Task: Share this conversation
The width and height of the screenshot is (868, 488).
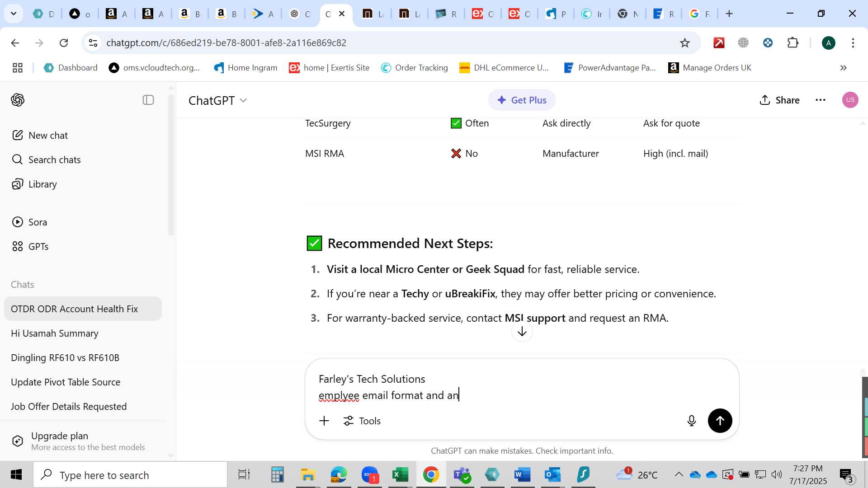Action: (779, 100)
